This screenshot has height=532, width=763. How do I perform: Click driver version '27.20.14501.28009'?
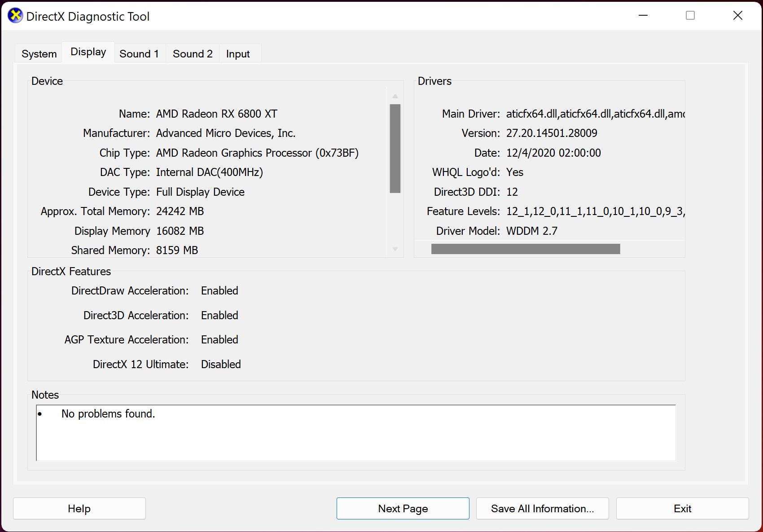point(552,133)
